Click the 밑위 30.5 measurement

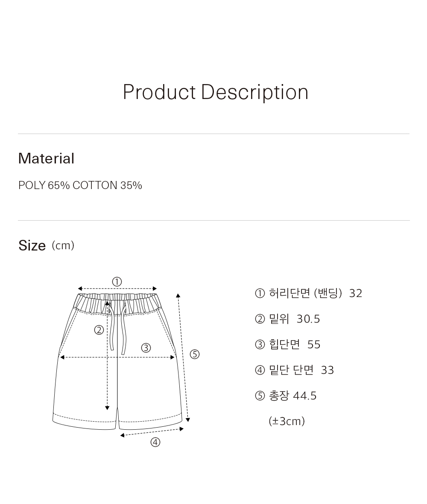pos(294,319)
